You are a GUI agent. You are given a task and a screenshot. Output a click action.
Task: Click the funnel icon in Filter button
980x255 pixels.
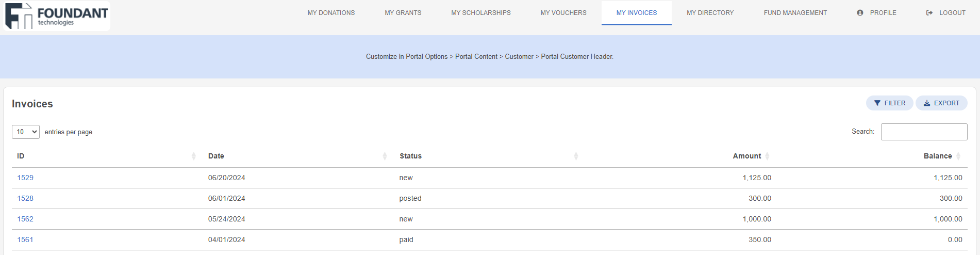point(877,103)
